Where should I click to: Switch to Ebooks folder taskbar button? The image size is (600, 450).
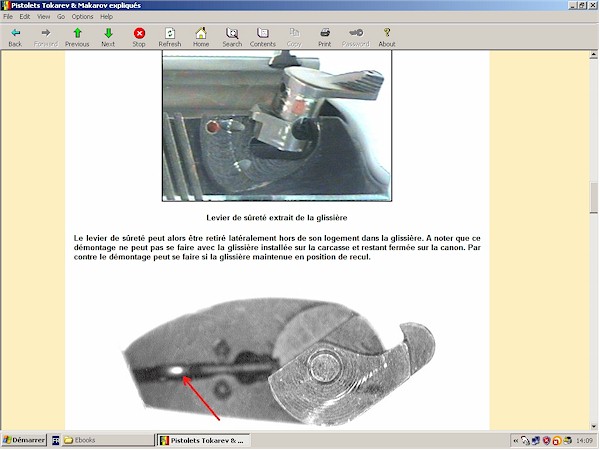(108, 440)
